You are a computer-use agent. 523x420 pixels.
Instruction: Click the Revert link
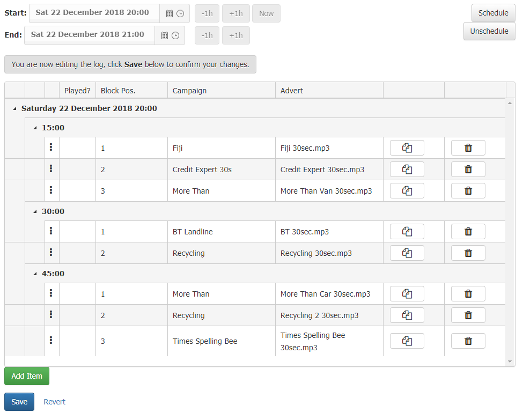[x=55, y=402]
